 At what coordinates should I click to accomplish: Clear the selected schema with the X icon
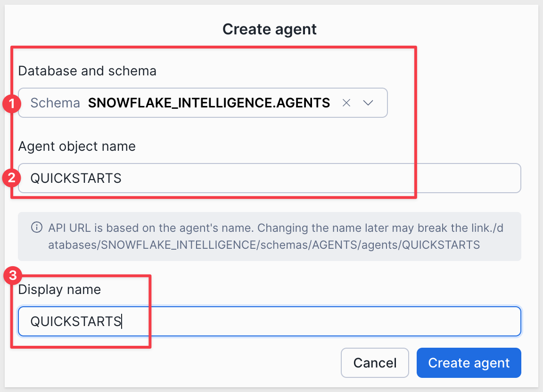346,103
